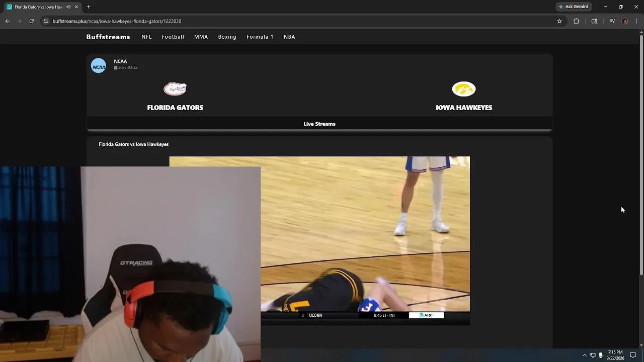Mute tab via speaker icon on tab
644x362 pixels.
[68, 7]
